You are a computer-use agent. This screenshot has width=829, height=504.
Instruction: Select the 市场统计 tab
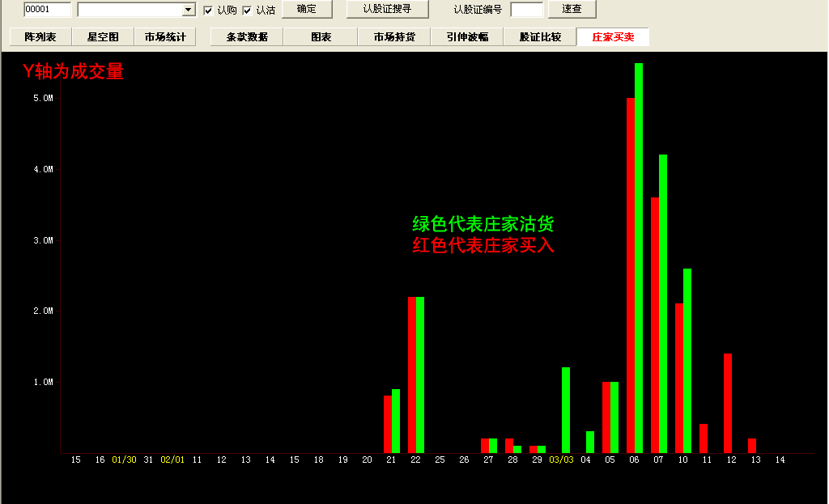(x=165, y=37)
